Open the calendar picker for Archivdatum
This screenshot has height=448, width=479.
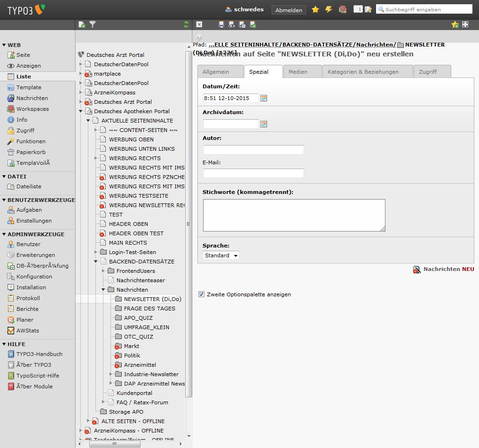point(264,124)
